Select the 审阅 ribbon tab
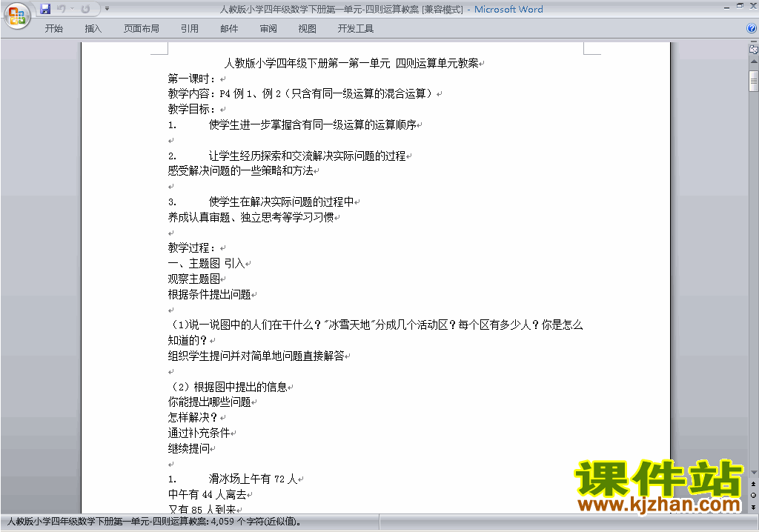Screen dimensions: 759x532 pyautogui.click(x=268, y=29)
